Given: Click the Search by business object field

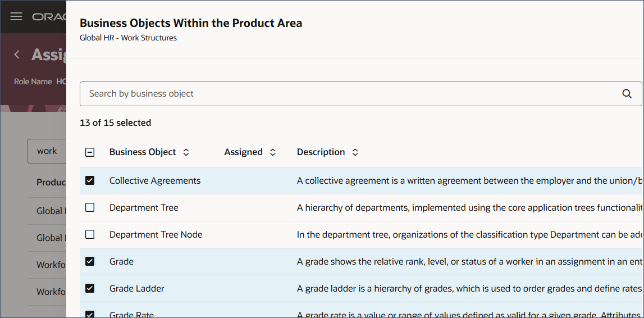Looking at the screenshot, I should tap(348, 94).
